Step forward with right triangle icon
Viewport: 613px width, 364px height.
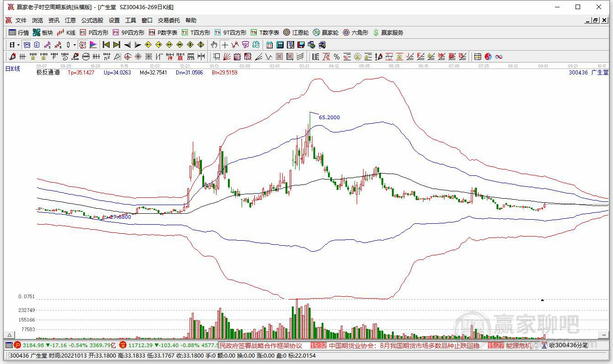pyautogui.click(x=138, y=45)
